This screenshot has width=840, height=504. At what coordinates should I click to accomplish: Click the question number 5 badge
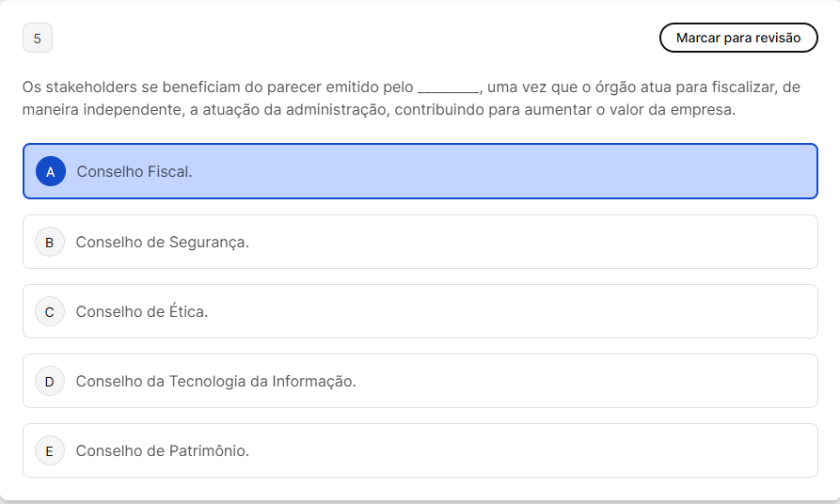(38, 39)
